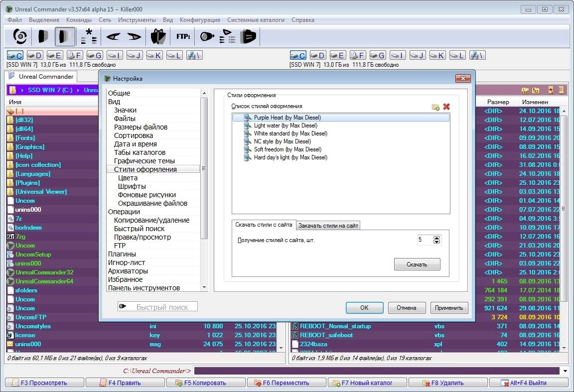Confirm settings with the OK button
The width and height of the screenshot is (574, 392).
pyautogui.click(x=364, y=308)
